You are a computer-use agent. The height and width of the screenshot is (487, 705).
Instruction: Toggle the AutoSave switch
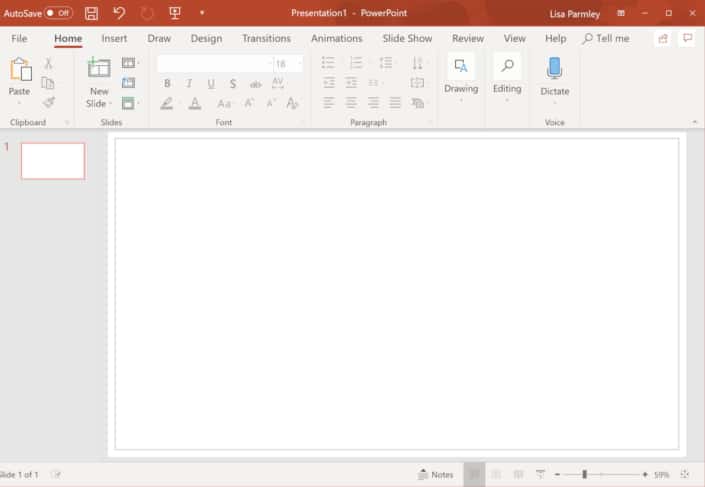[58, 13]
